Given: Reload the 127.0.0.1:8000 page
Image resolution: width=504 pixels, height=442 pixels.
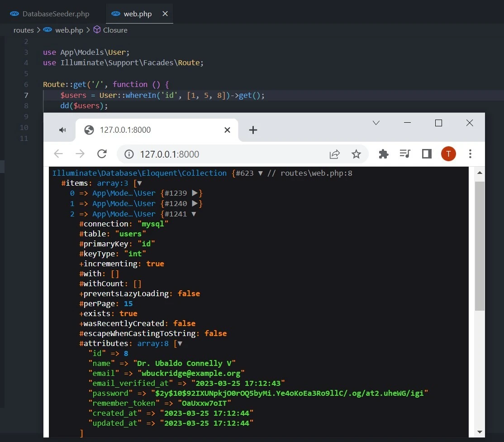Looking at the screenshot, I should tap(102, 154).
